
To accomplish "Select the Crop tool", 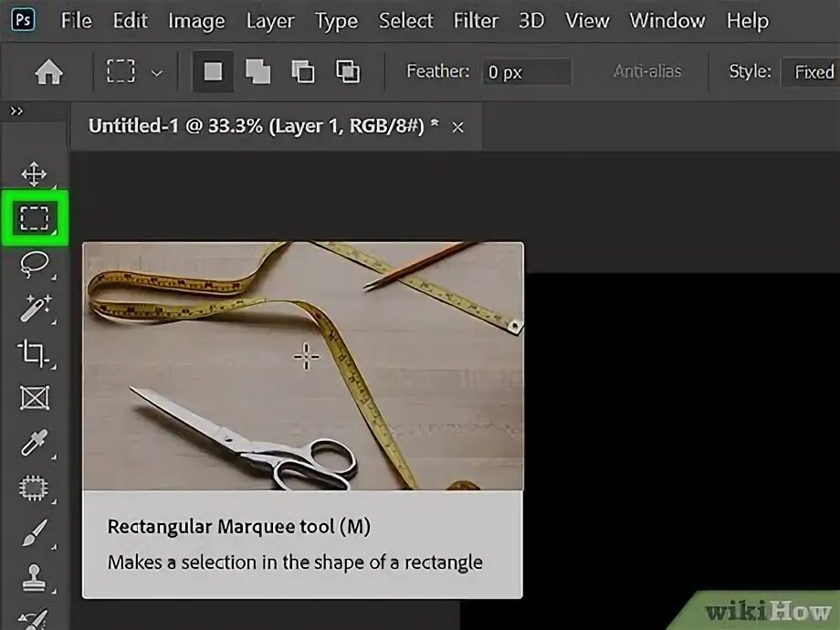I will pos(34,353).
